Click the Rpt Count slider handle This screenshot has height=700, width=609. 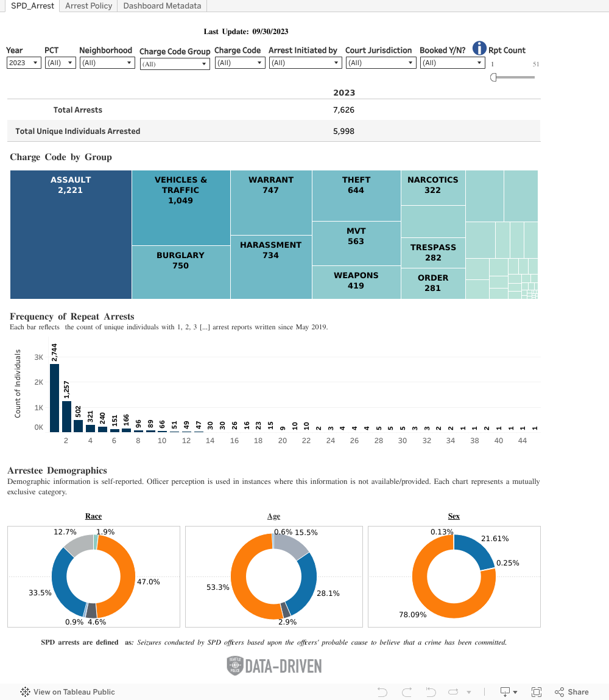(x=493, y=77)
